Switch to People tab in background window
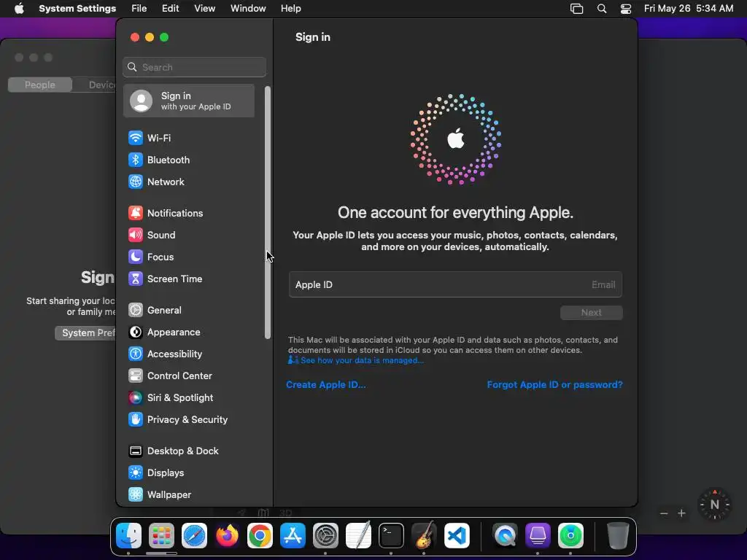This screenshot has width=747, height=560. [x=40, y=85]
